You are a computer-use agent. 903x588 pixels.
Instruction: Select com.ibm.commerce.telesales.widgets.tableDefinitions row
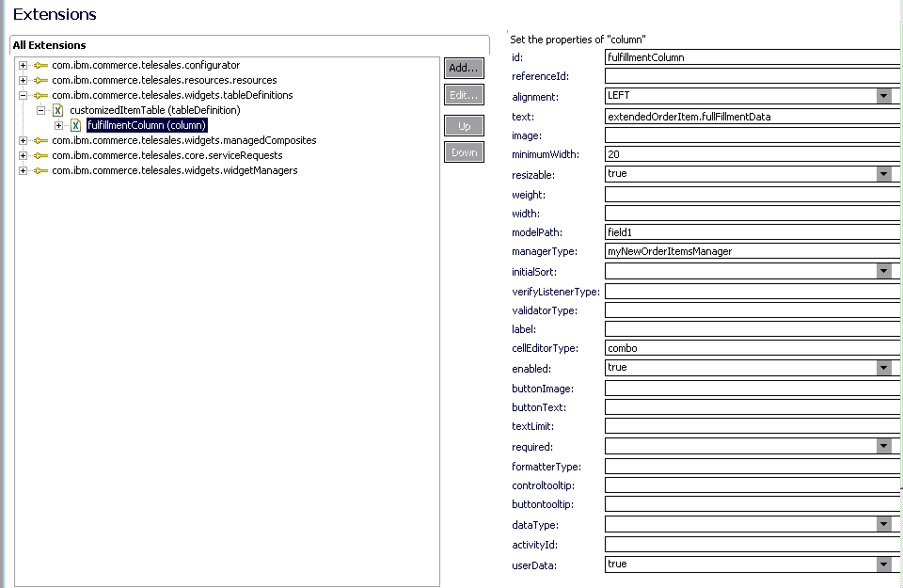point(172,95)
